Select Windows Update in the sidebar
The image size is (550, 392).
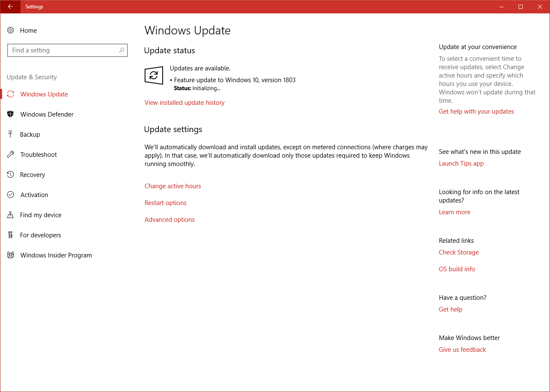pos(44,94)
